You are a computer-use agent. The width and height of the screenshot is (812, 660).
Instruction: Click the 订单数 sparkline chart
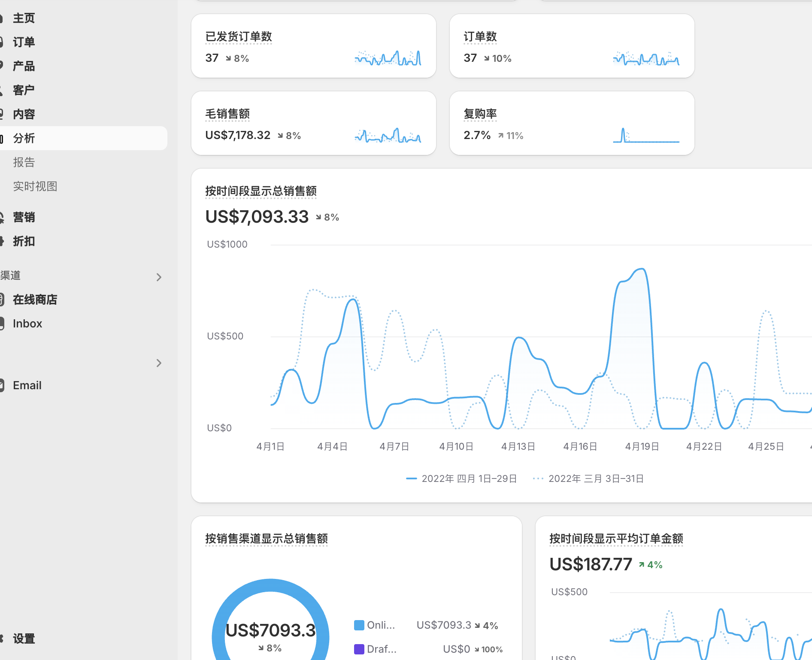[646, 58]
